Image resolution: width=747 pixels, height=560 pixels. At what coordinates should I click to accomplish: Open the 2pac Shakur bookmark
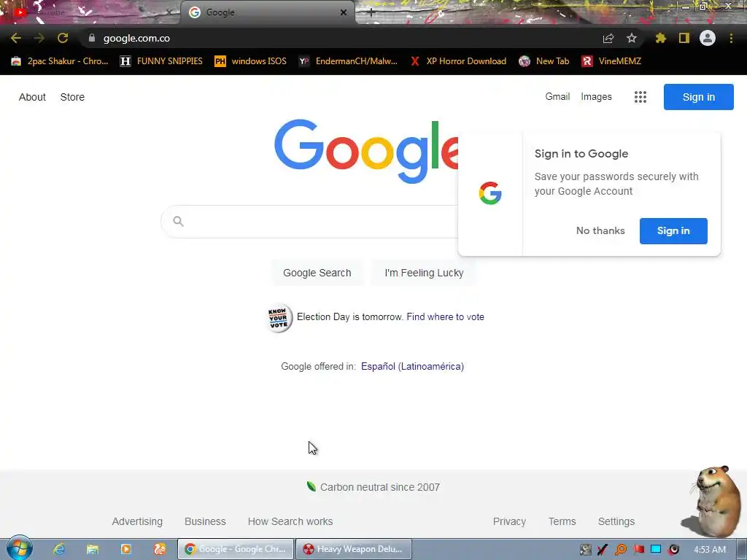point(60,61)
